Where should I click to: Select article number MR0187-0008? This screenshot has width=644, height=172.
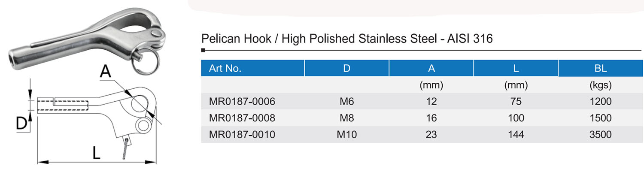(242, 118)
